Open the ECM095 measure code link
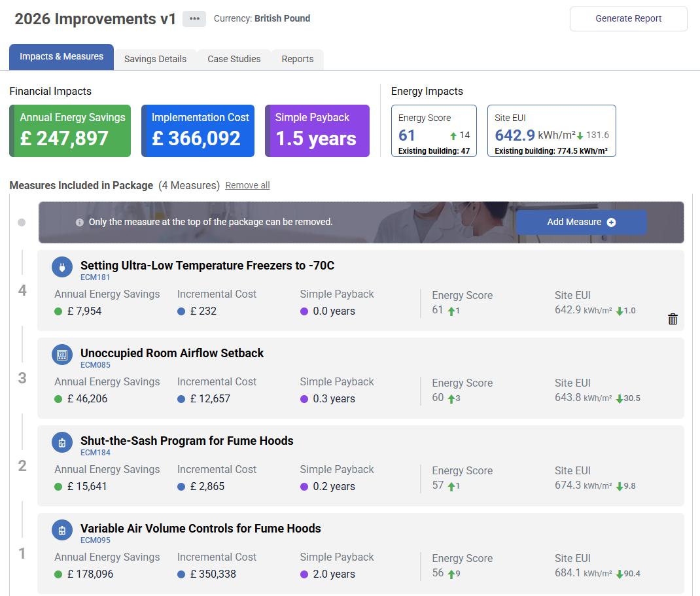 (x=96, y=540)
